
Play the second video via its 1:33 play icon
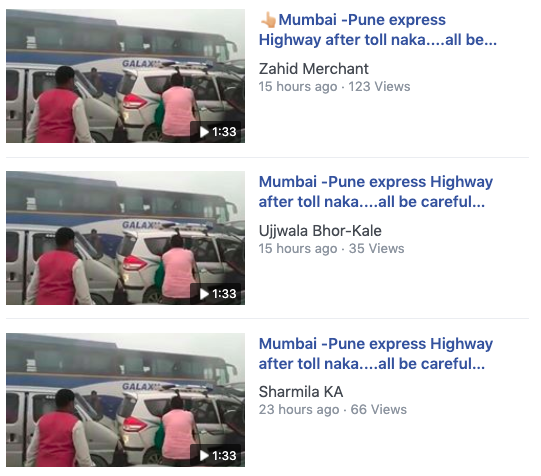[x=205, y=294]
